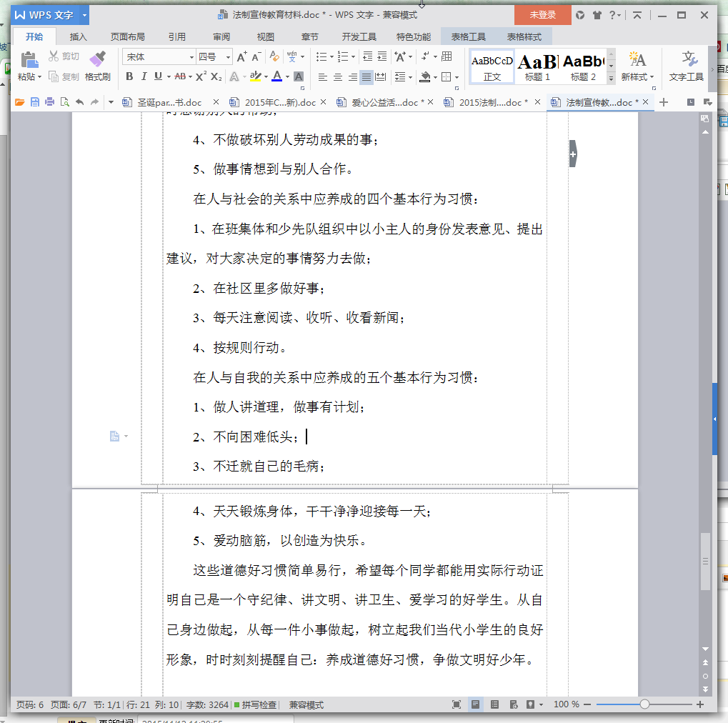Decrease paragraph indent
728x723 pixels.
[x=367, y=56]
